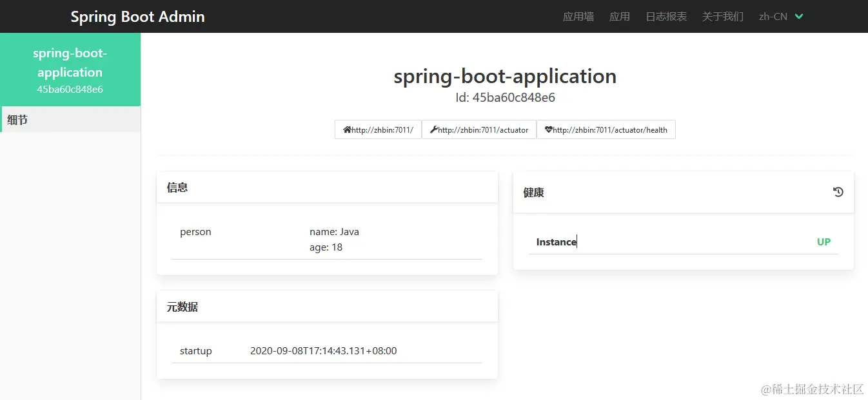Open the 关于我们 menu item
The image size is (868, 400).
[723, 17]
